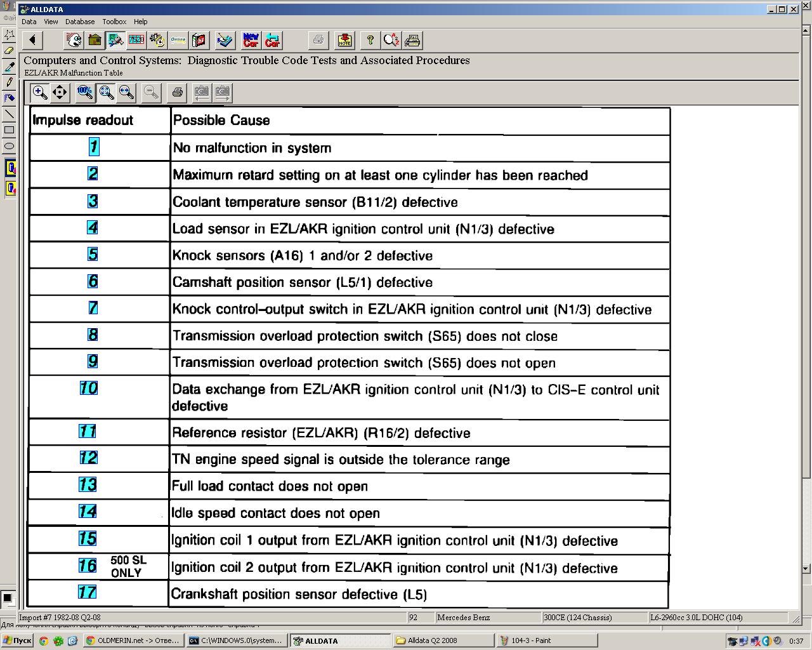Click the Back arrow toolbar button

click(32, 41)
